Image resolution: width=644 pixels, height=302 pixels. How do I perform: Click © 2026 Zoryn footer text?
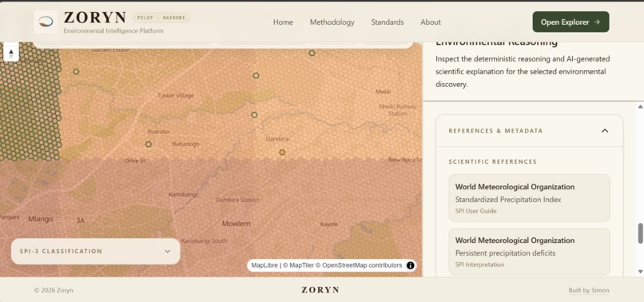pyautogui.click(x=54, y=291)
